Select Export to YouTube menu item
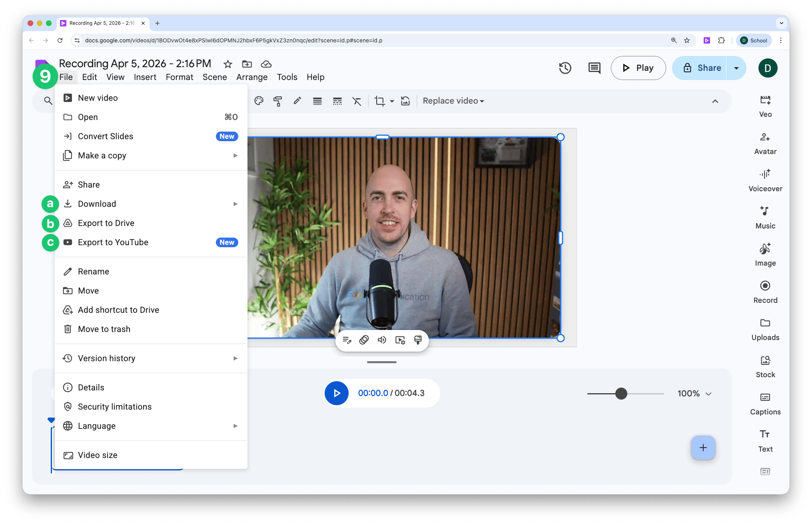Screen dimensions: 812x524 point(113,242)
